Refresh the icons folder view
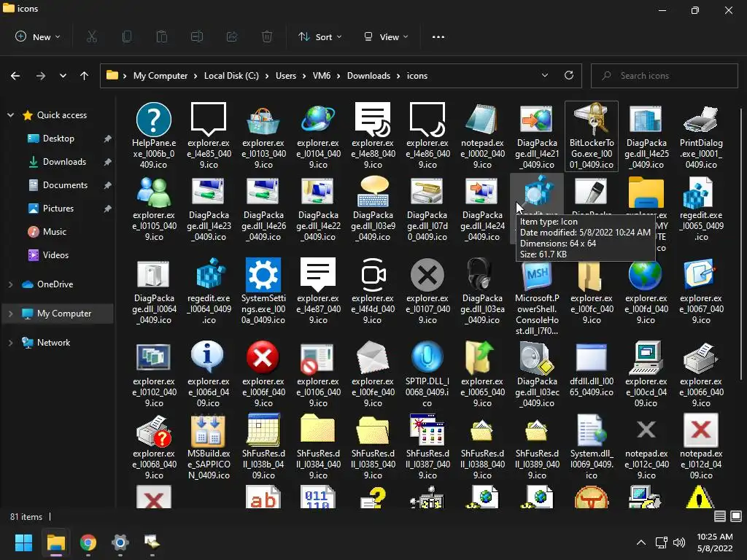 pyautogui.click(x=569, y=75)
